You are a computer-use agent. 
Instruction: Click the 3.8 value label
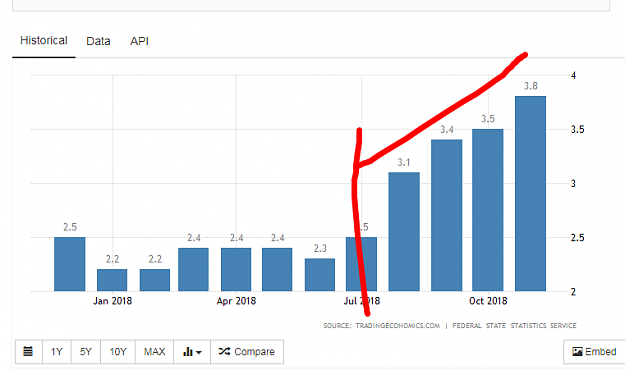click(x=531, y=86)
